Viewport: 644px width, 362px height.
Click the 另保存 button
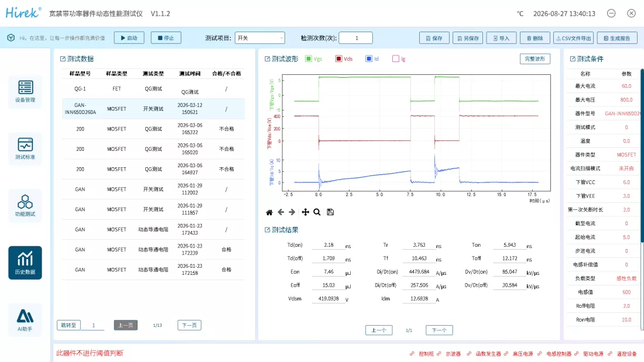tap(468, 38)
